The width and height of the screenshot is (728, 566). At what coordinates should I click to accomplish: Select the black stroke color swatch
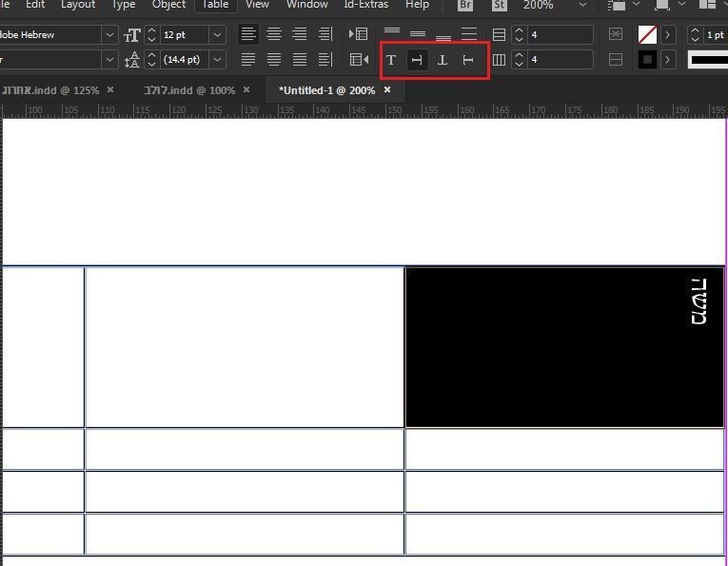point(647,59)
